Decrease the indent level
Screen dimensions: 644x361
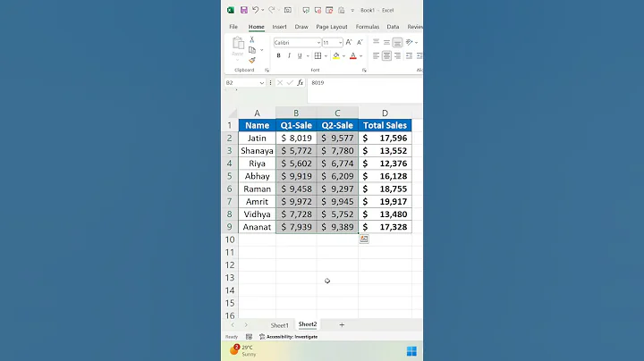tap(409, 55)
